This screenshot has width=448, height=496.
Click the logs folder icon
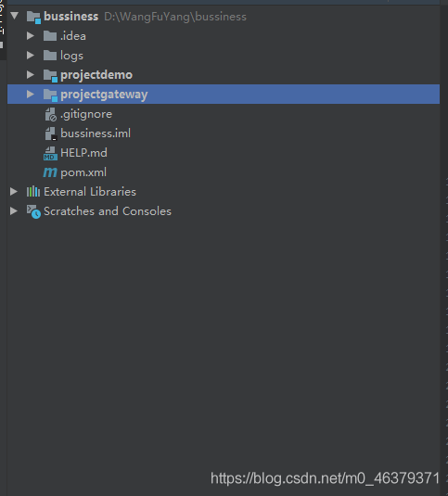(50, 56)
